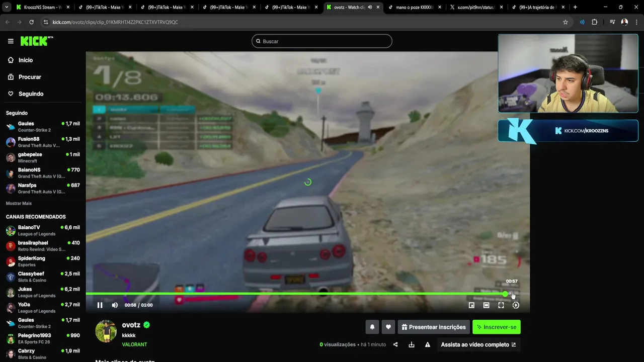Click the green Inscrever-se button
The width and height of the screenshot is (644, 362).
(x=497, y=327)
